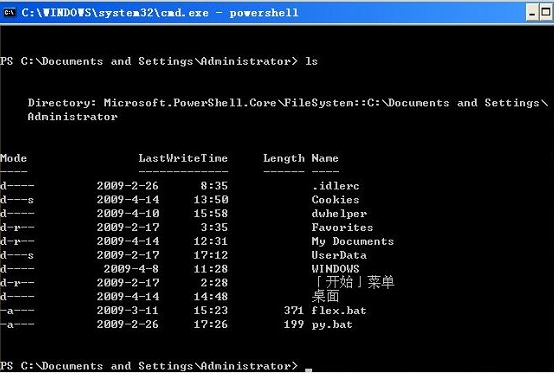The image size is (554, 374).
Task: Click the time 2:28 in 开始菜单 row
Action: [214, 283]
